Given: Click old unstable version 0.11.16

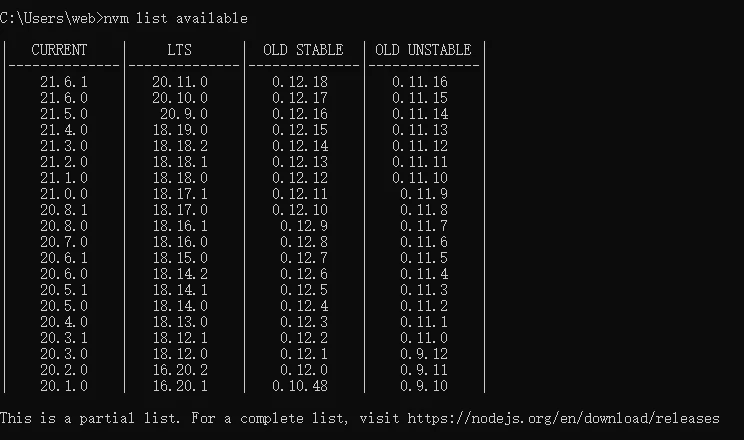Looking at the screenshot, I should (x=420, y=82).
